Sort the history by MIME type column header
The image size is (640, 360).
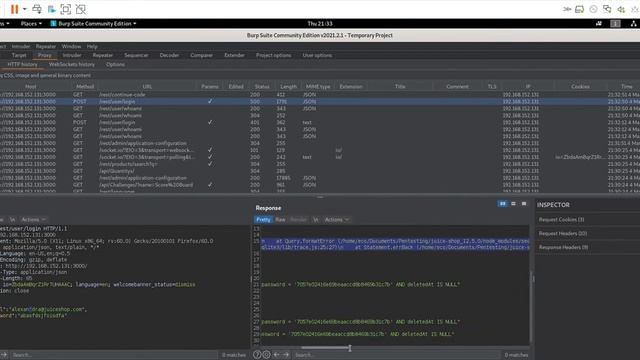(x=318, y=87)
